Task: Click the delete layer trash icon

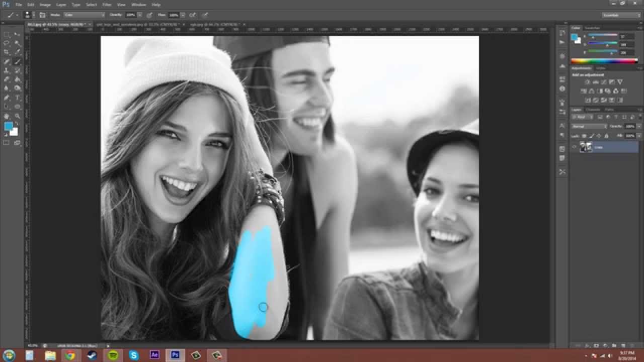Action: [x=631, y=346]
